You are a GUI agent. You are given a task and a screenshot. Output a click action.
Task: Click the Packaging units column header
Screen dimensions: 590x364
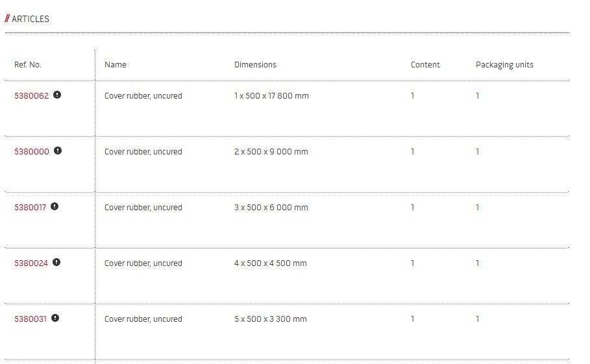pos(504,65)
